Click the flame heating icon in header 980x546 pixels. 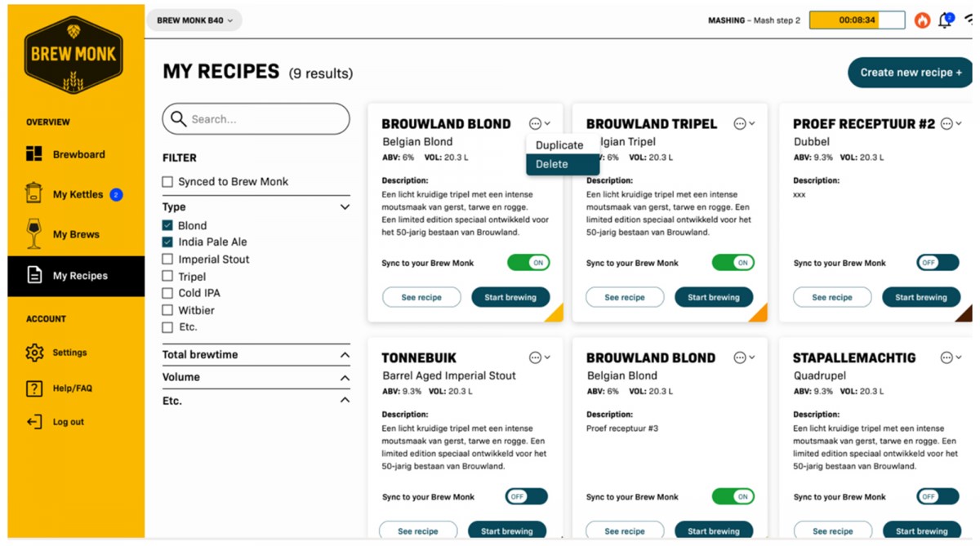[922, 20]
